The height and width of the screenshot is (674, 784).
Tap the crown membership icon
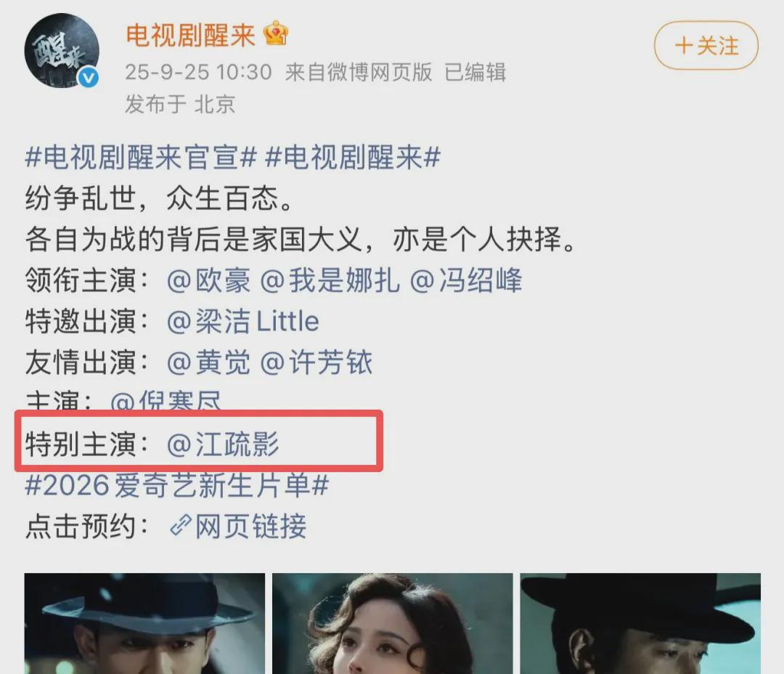pos(276,34)
